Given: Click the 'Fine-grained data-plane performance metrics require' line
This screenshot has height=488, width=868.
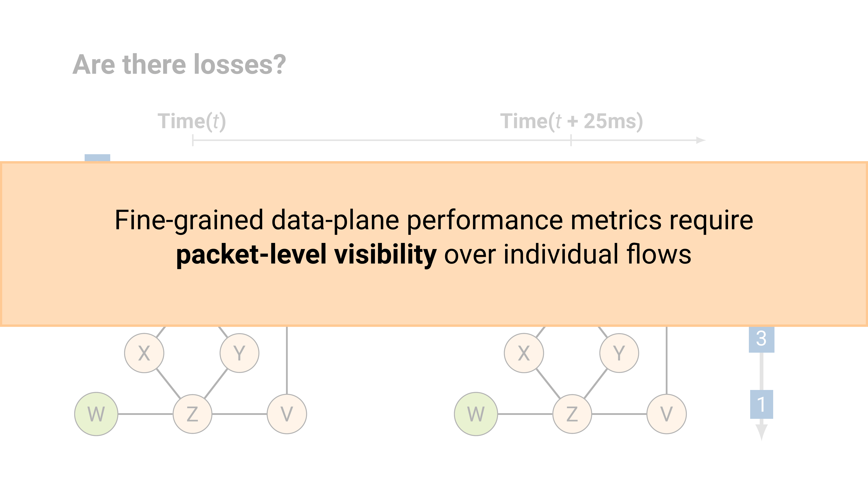Looking at the screenshot, I should coord(434,220).
